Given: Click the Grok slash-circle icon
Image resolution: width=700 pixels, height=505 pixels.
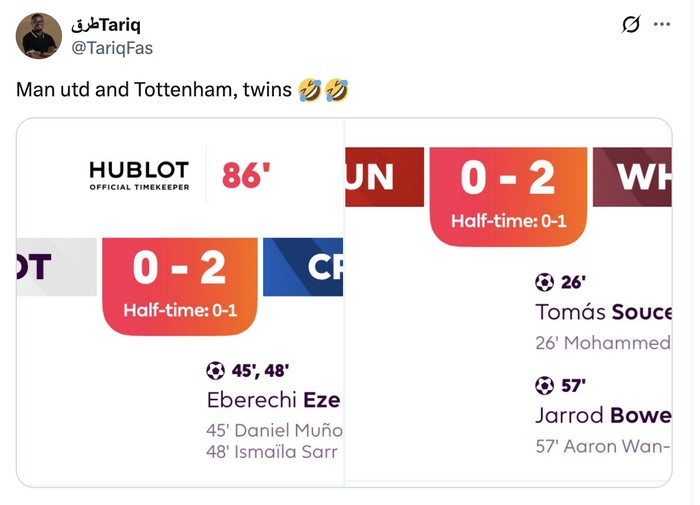Looking at the screenshot, I should click(x=630, y=24).
